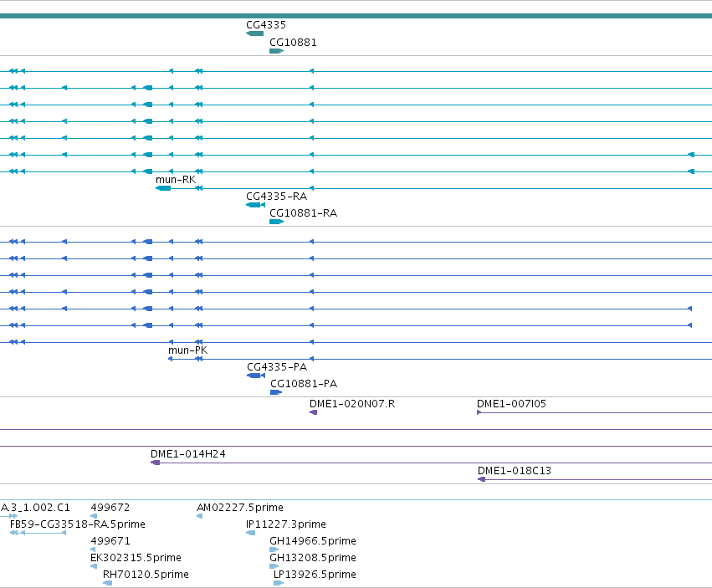Select the CG4335-RA transcript glyph
Viewport: 712px width, 588px height.
tap(256, 205)
